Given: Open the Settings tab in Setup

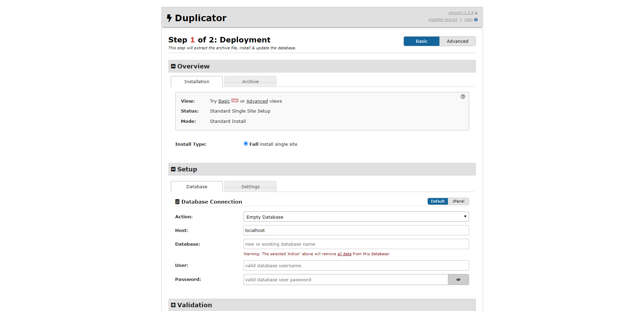Looking at the screenshot, I should 250,186.
